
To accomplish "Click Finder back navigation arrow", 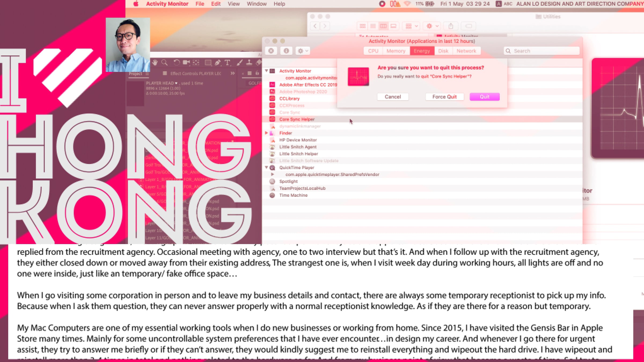I will pyautogui.click(x=315, y=26).
